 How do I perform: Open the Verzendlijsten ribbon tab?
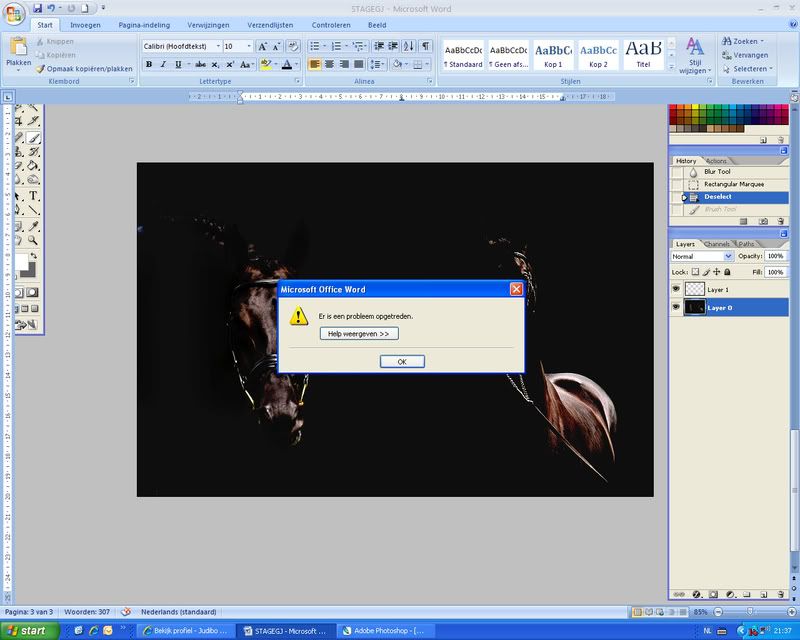pos(270,25)
